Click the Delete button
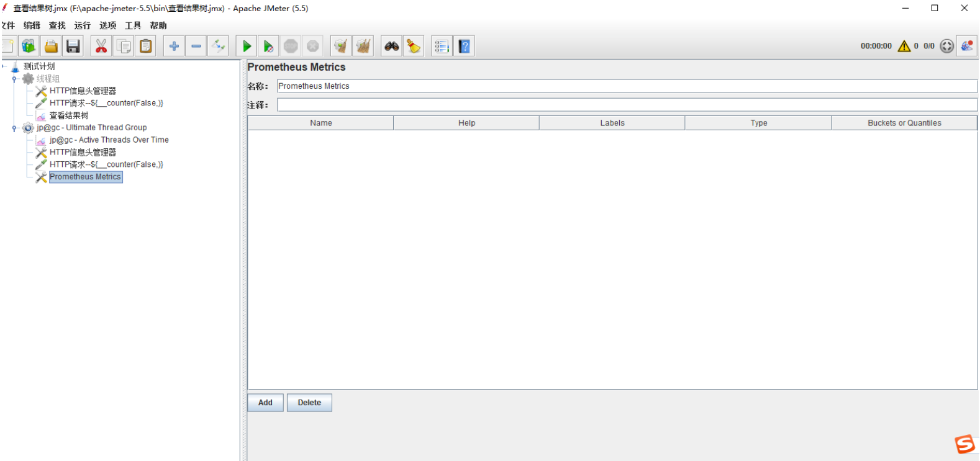Image resolution: width=980 pixels, height=461 pixels. point(309,403)
